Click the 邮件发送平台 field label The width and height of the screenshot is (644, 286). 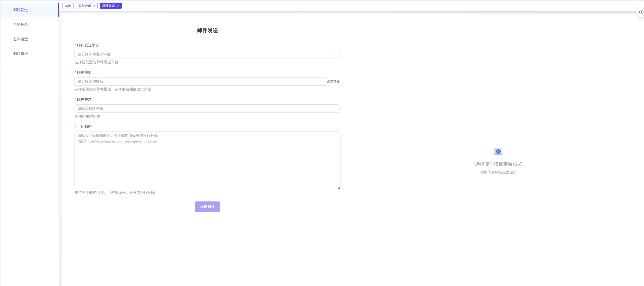[x=88, y=45]
